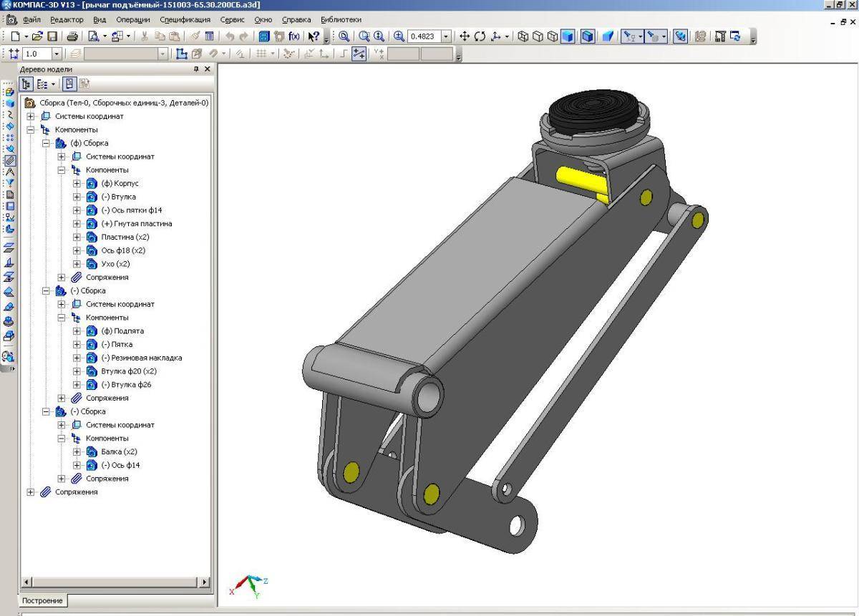Save the model with the floppy disk icon
This screenshot has height=616, width=859.
click(x=52, y=36)
